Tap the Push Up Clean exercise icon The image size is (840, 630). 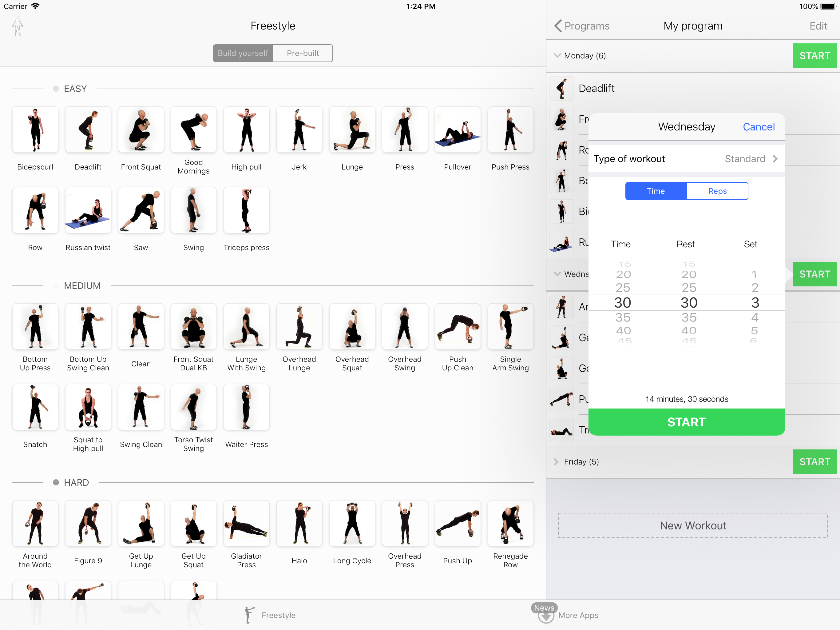pos(457,326)
